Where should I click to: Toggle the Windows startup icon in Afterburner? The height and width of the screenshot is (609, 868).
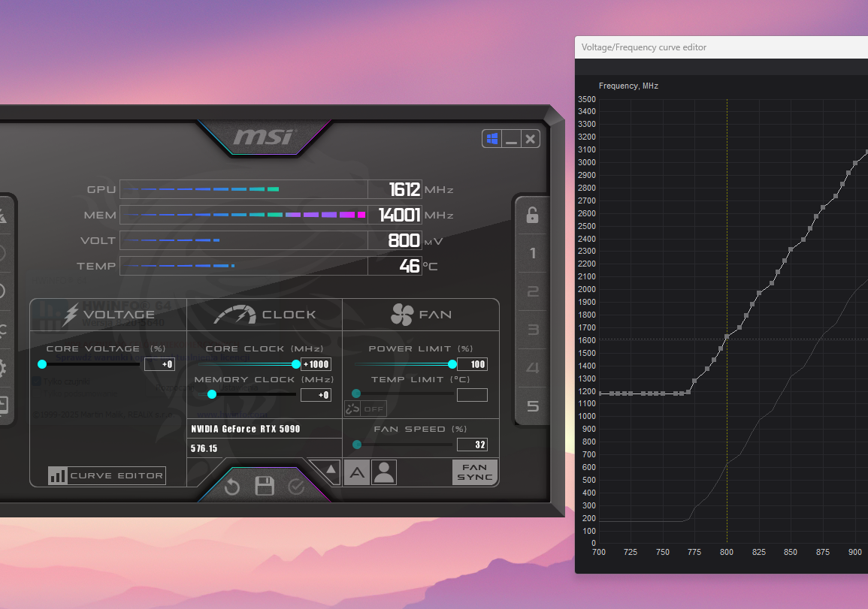pyautogui.click(x=492, y=139)
